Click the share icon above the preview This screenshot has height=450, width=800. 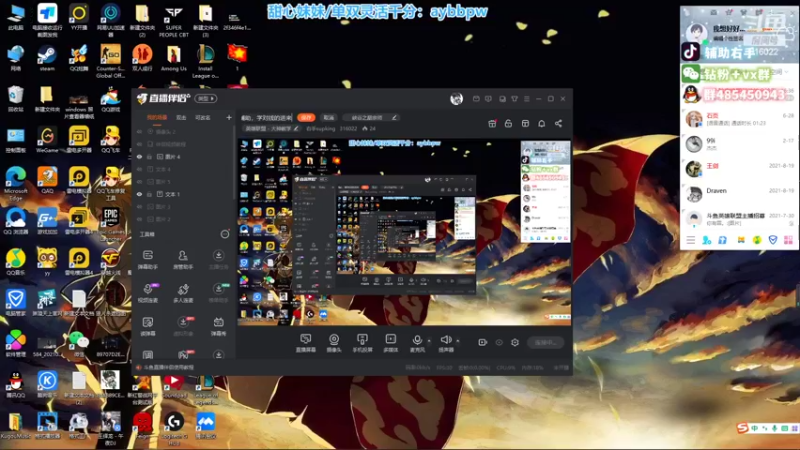pyautogui.click(x=558, y=123)
